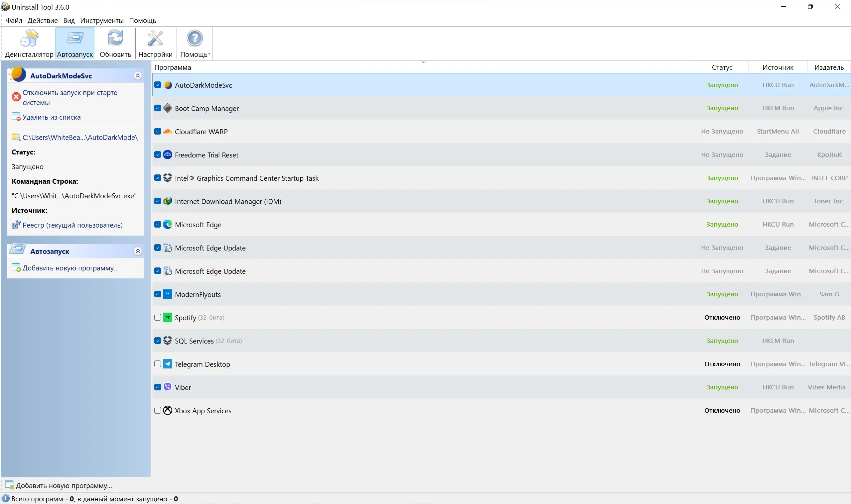Click the Spotify green icon in list
Viewport: 851px width, 504px height.
168,317
